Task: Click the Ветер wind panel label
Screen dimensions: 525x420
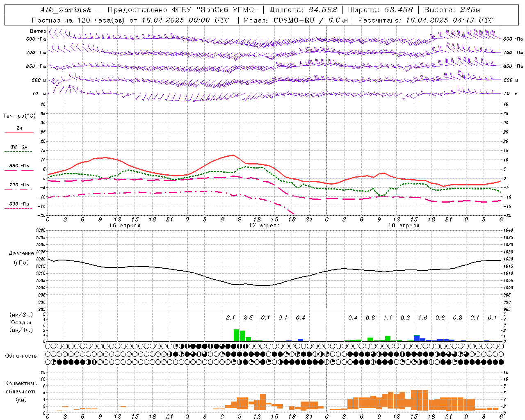Action: [38, 31]
